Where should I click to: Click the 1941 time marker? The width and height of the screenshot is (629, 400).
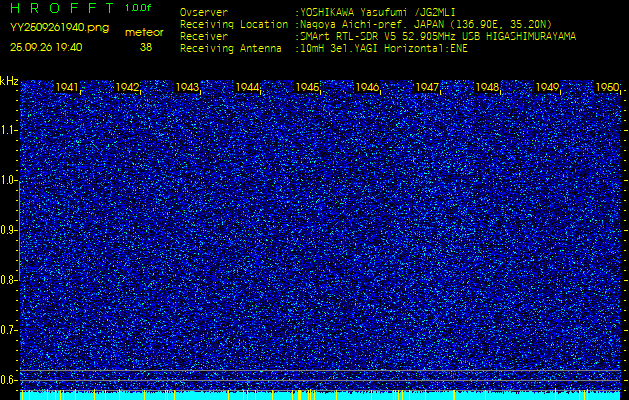[x=67, y=87]
